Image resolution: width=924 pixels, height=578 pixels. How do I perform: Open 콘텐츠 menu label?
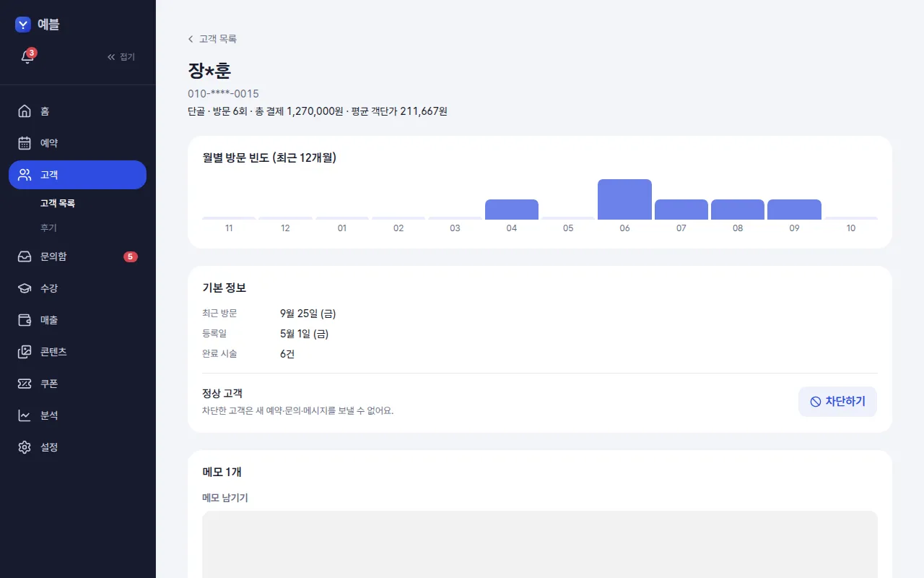point(53,352)
